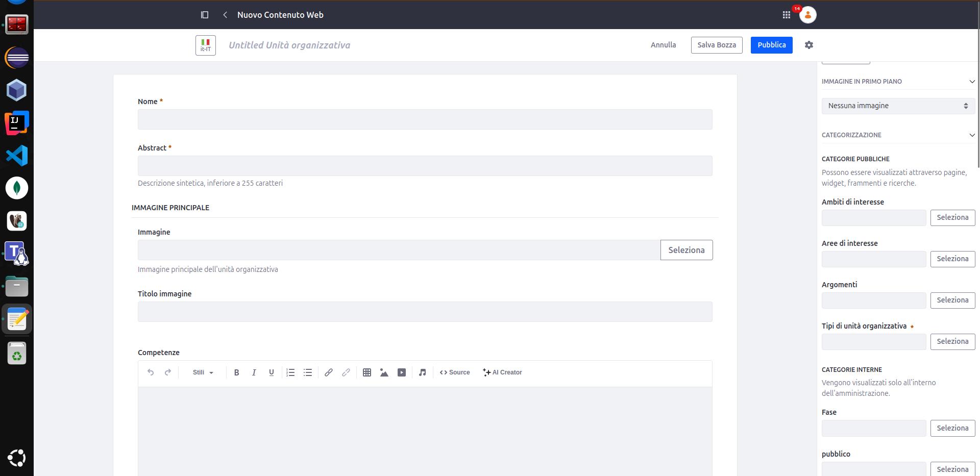Toggle the sidebar panel icon

(x=205, y=15)
